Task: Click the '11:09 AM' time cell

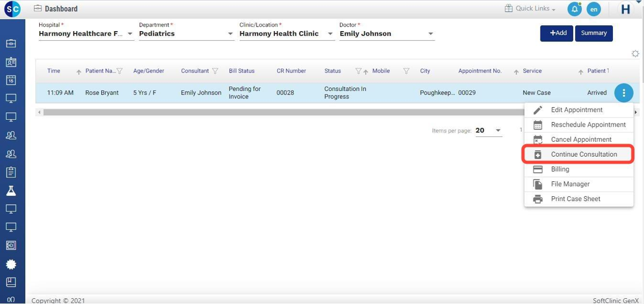Action: (x=60, y=93)
